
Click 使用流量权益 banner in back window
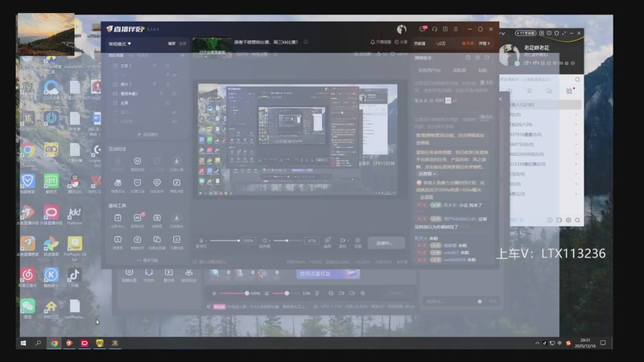pos(328,274)
